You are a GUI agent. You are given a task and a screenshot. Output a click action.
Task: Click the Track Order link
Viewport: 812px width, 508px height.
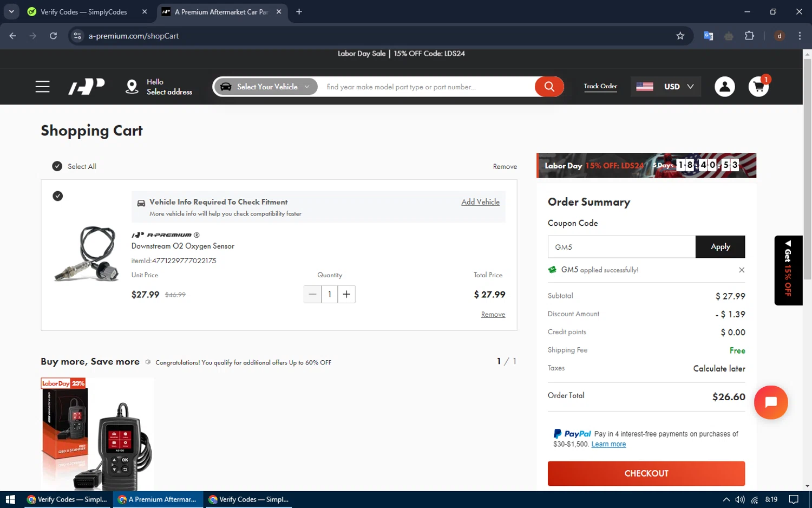tap(600, 86)
